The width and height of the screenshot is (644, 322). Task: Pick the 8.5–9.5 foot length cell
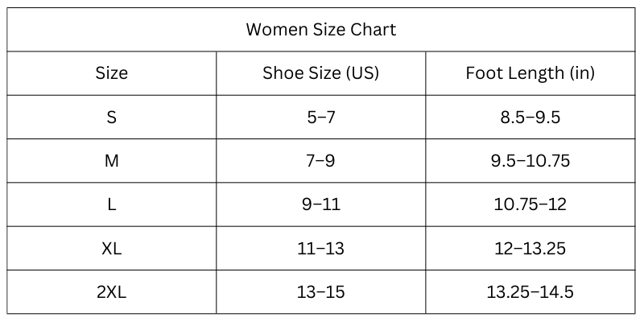point(530,118)
